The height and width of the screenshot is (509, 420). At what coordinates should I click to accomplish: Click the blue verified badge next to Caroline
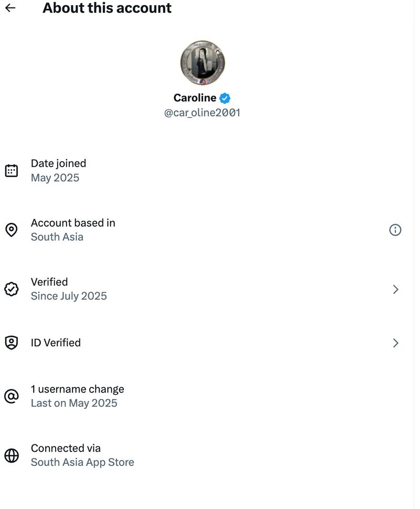coord(225,98)
